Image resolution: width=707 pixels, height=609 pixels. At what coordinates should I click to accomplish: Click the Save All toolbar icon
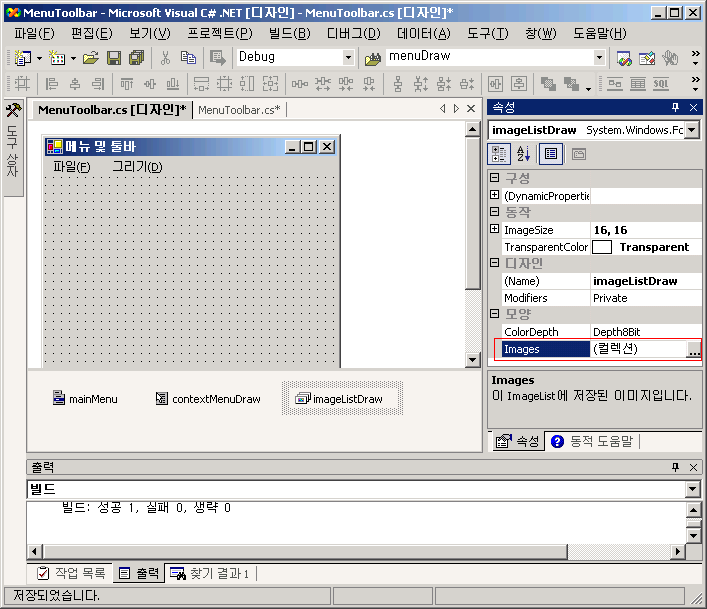click(x=136, y=58)
